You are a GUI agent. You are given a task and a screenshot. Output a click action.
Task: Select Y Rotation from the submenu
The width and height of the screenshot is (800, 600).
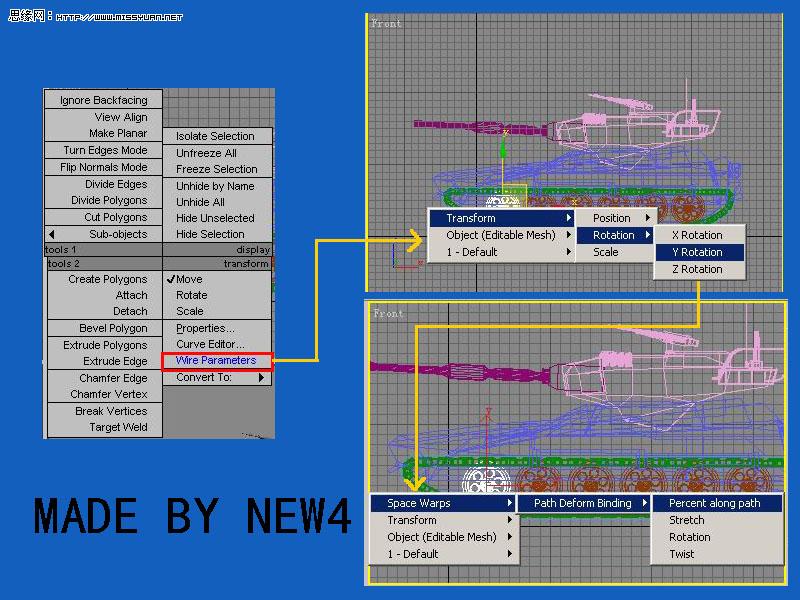coord(697,252)
